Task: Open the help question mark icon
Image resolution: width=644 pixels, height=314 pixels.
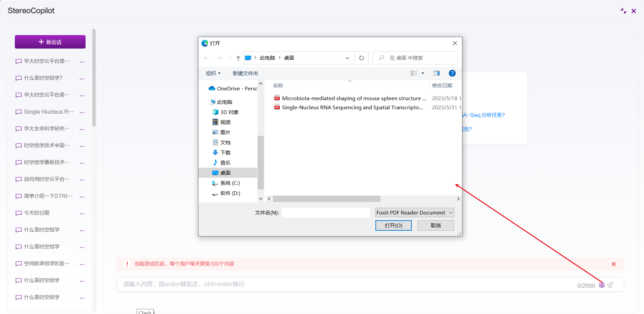Action: (x=452, y=73)
